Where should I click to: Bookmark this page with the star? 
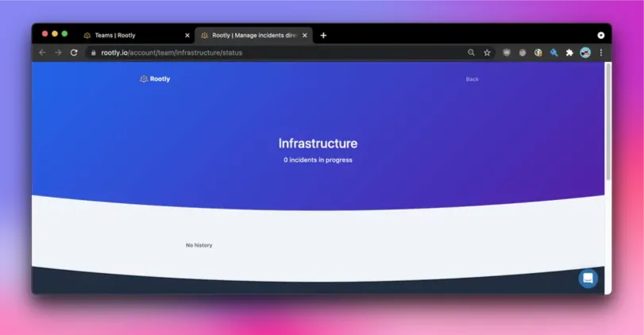click(x=487, y=52)
